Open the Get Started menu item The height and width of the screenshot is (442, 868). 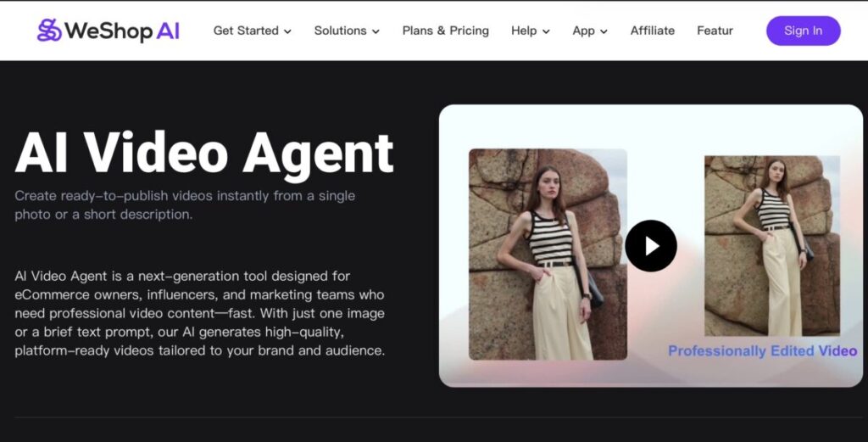click(246, 31)
